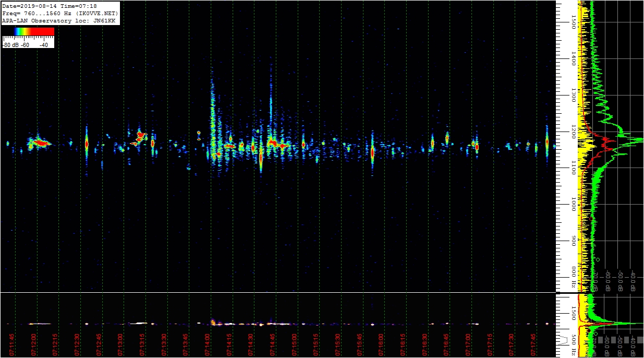The width and height of the screenshot is (644, 358).
Task: Select the 07:13:30 time marker
Action: [164, 344]
